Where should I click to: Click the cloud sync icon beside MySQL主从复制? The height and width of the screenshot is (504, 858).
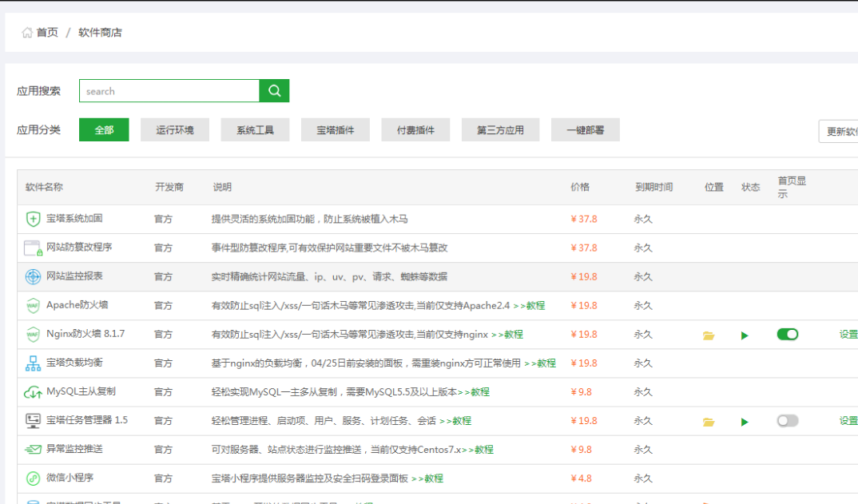click(33, 392)
